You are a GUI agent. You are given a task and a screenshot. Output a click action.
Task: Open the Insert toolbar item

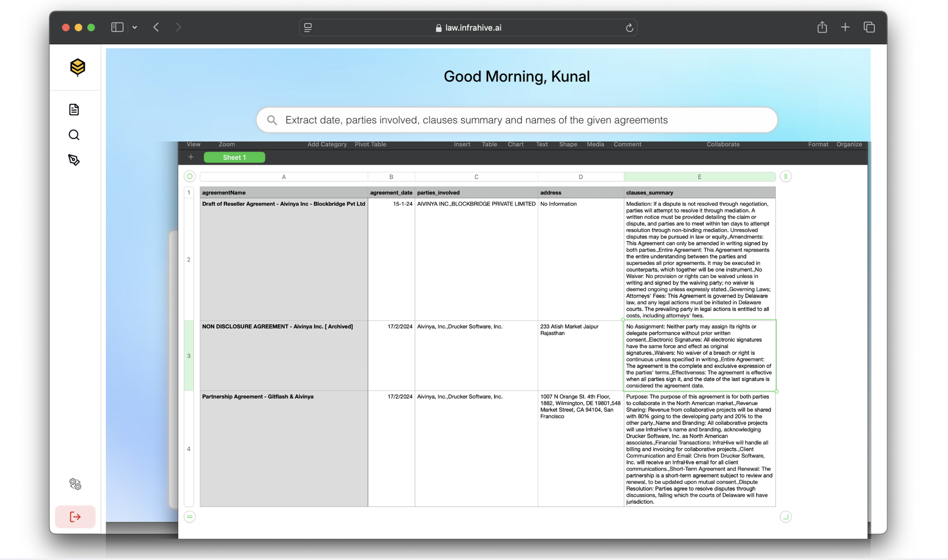pyautogui.click(x=462, y=144)
